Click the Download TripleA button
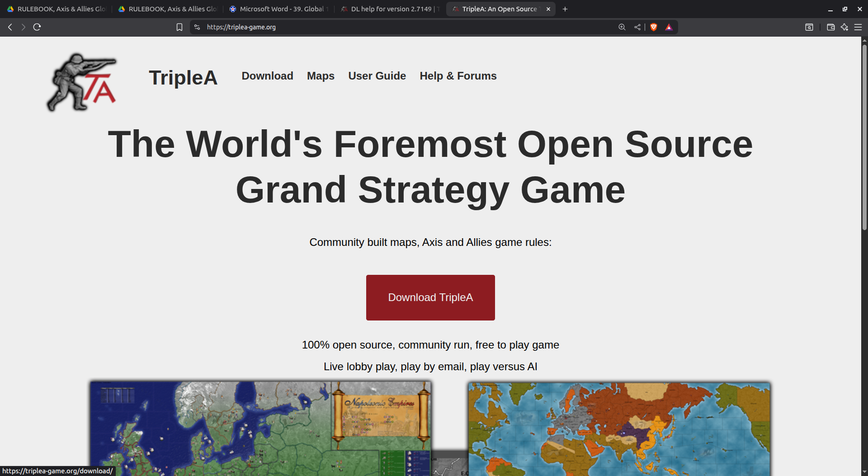868x476 pixels. pos(430,297)
